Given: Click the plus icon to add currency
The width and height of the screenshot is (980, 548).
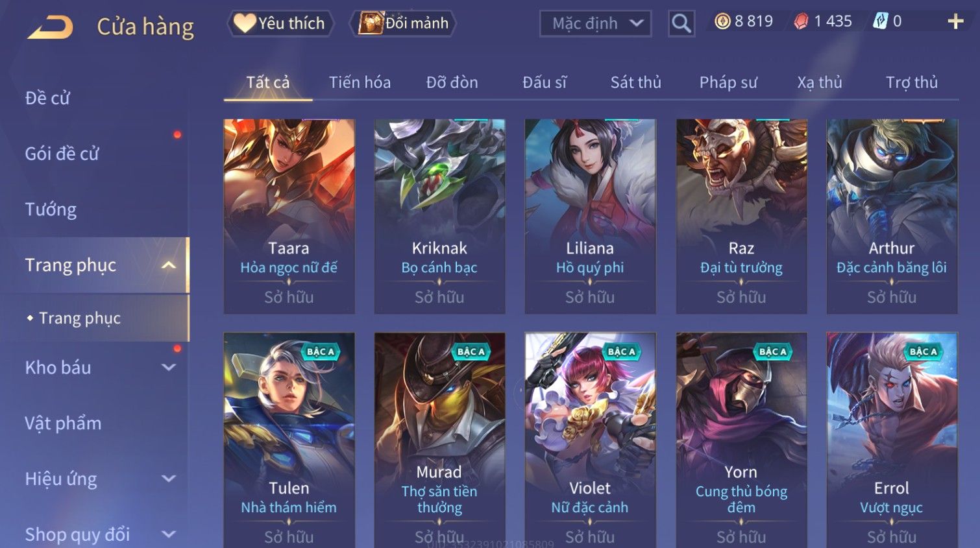Looking at the screenshot, I should 955,21.
